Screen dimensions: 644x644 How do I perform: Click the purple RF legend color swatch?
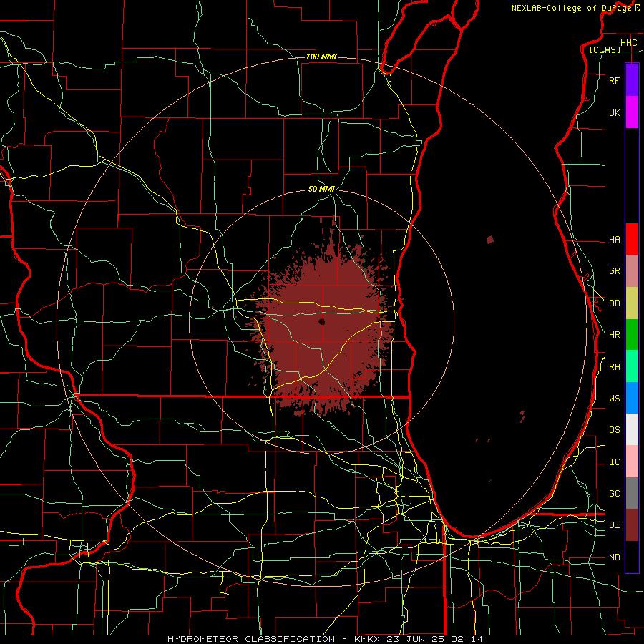[x=632, y=80]
